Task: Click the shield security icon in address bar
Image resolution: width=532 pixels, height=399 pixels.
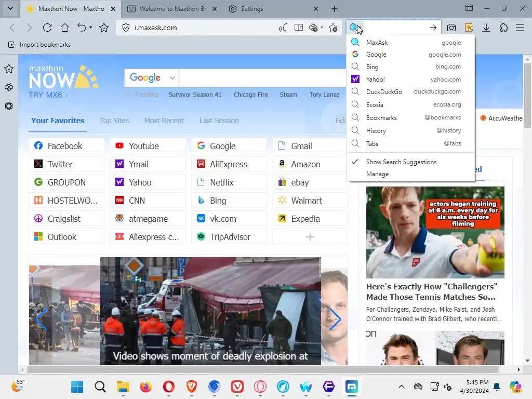Action: (126, 28)
